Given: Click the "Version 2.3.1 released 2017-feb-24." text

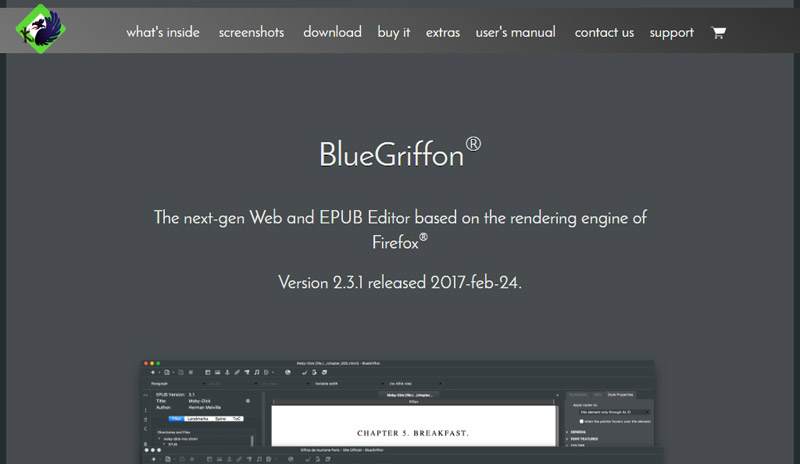Looking at the screenshot, I should tap(400, 282).
